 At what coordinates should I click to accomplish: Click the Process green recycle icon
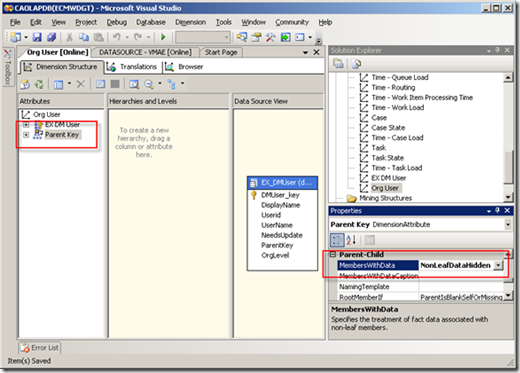pyautogui.click(x=39, y=84)
